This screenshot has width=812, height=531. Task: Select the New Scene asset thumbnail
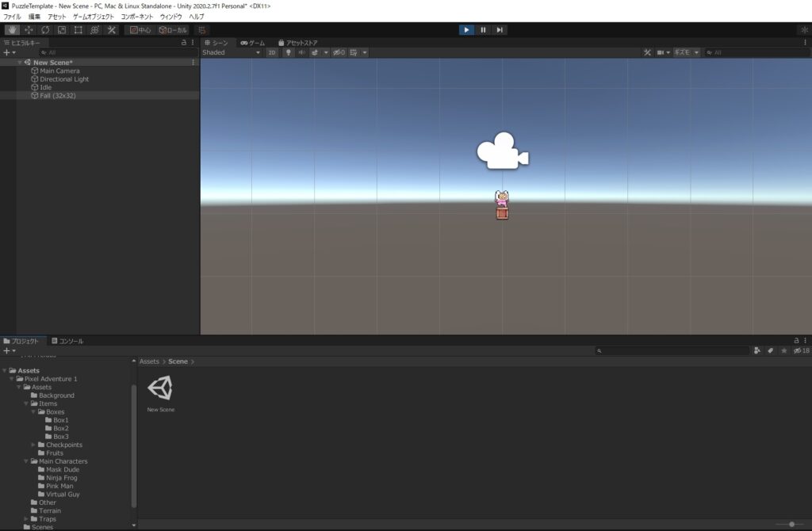[160, 388]
